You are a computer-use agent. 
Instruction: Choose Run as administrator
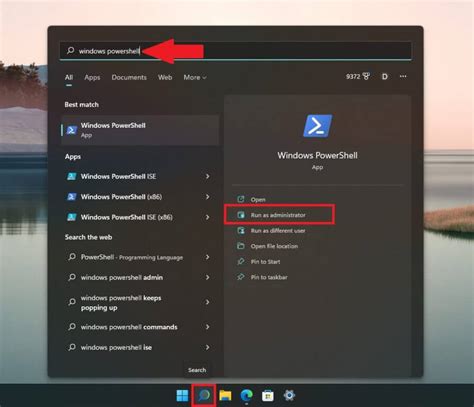[278, 215]
